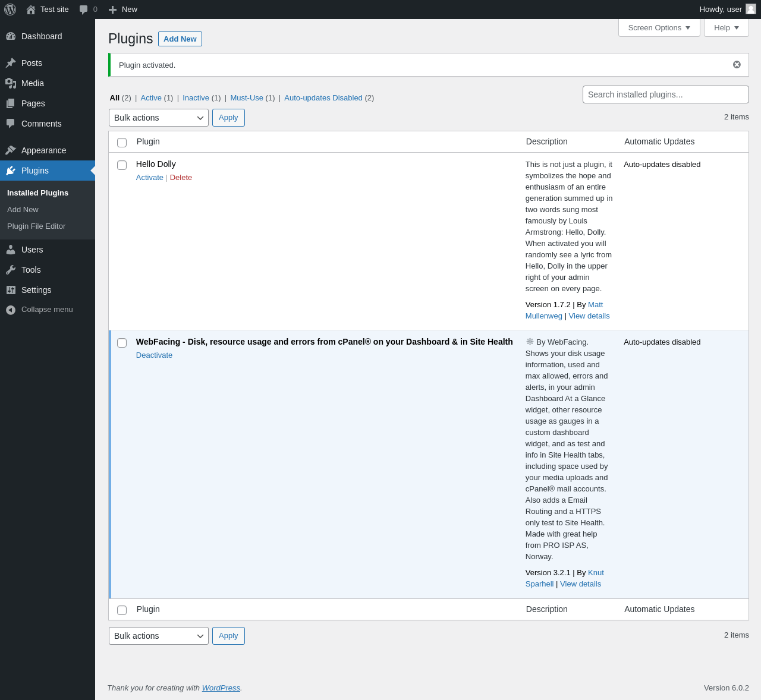Focus the Search installed plugins field

pyautogui.click(x=666, y=94)
